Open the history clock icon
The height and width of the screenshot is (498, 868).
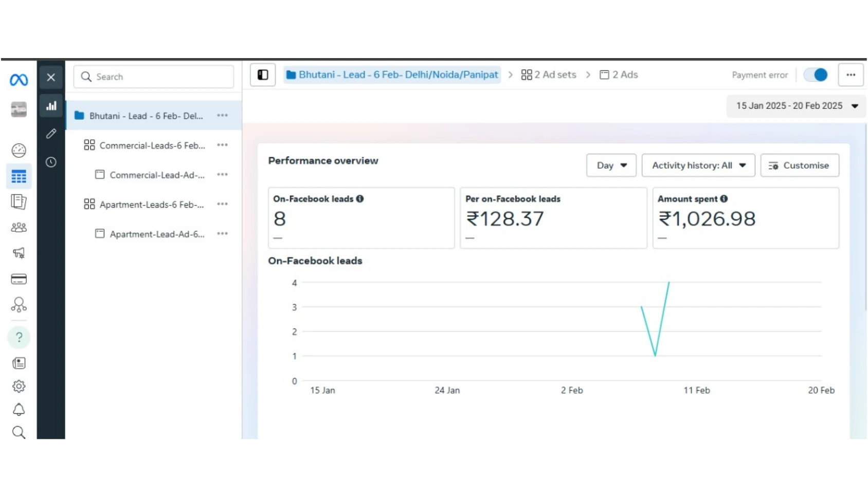(x=51, y=162)
